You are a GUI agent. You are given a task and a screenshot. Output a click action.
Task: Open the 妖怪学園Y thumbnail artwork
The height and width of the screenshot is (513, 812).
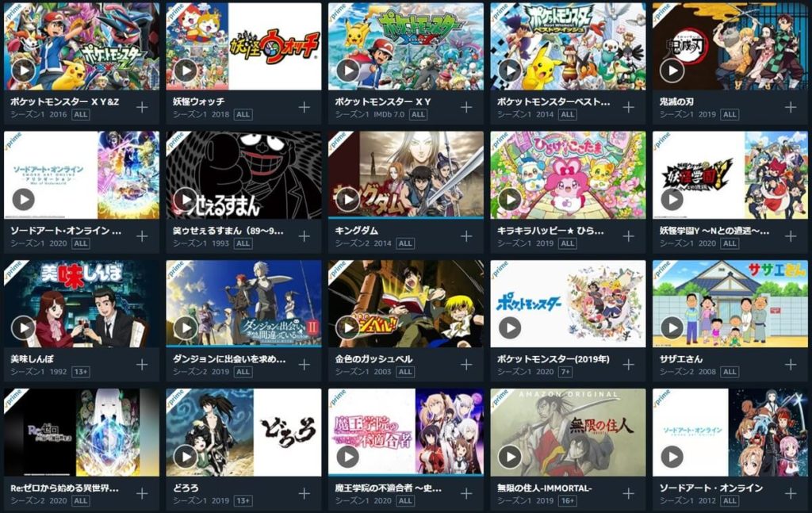730,175
